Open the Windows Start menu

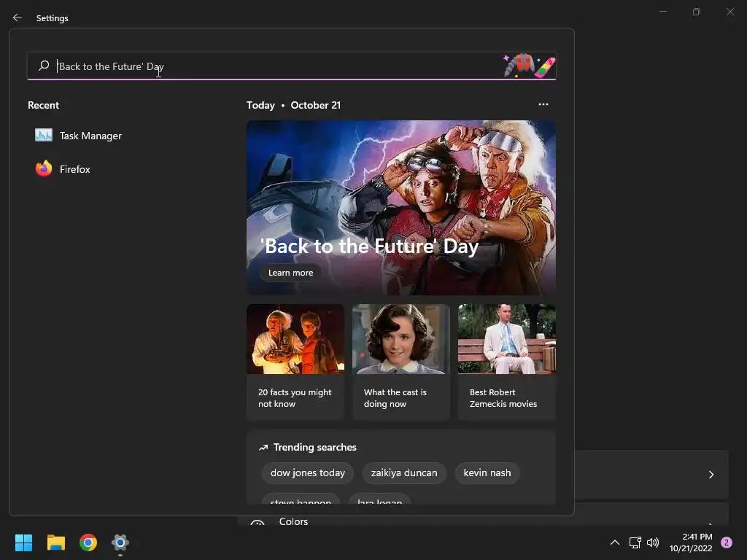[23, 542]
